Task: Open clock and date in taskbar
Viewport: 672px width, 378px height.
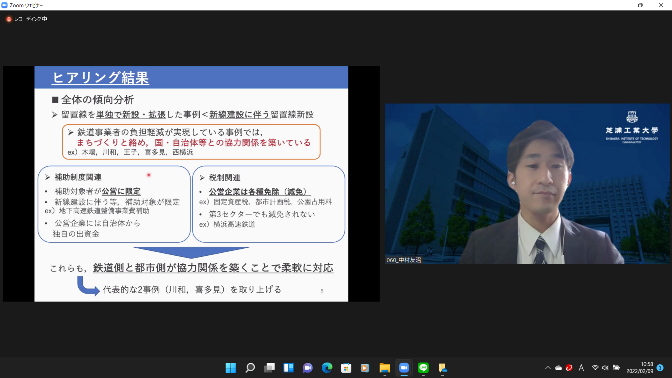Action: (x=639, y=368)
